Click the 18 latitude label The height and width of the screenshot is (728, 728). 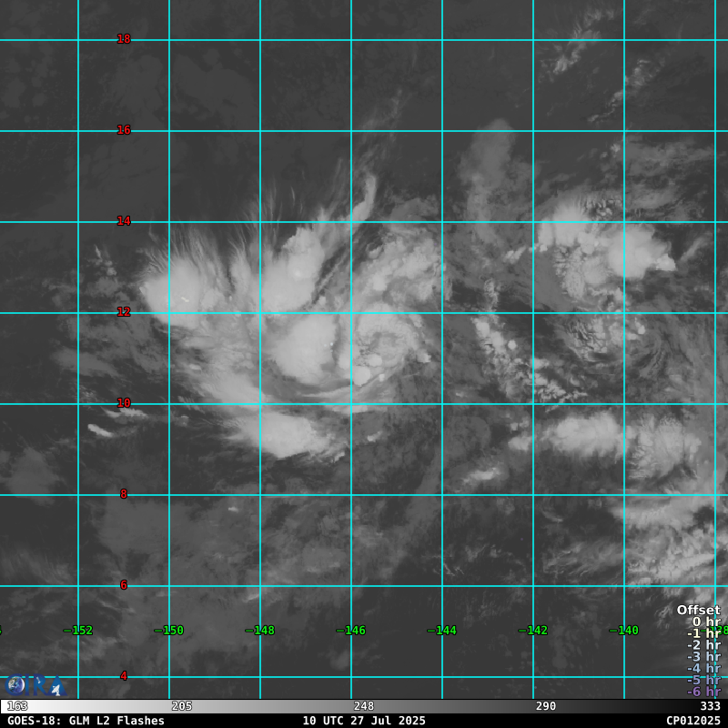tap(124, 39)
